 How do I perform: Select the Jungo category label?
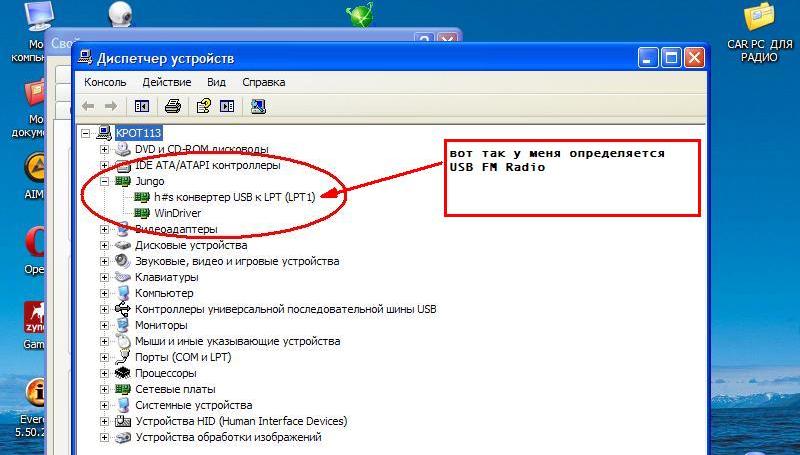click(149, 181)
